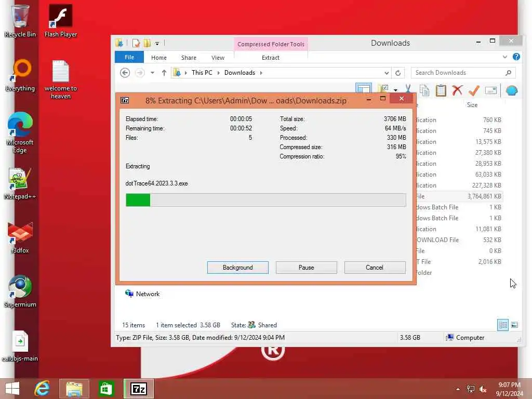532x399 pixels.
Task: Click the folder options checkbox toolbar icon
Action: (x=383, y=88)
